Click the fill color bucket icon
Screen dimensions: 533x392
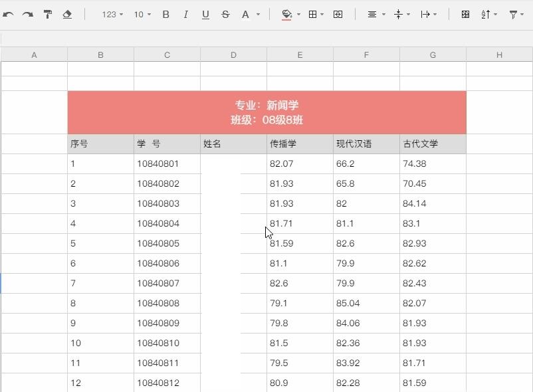pos(286,14)
